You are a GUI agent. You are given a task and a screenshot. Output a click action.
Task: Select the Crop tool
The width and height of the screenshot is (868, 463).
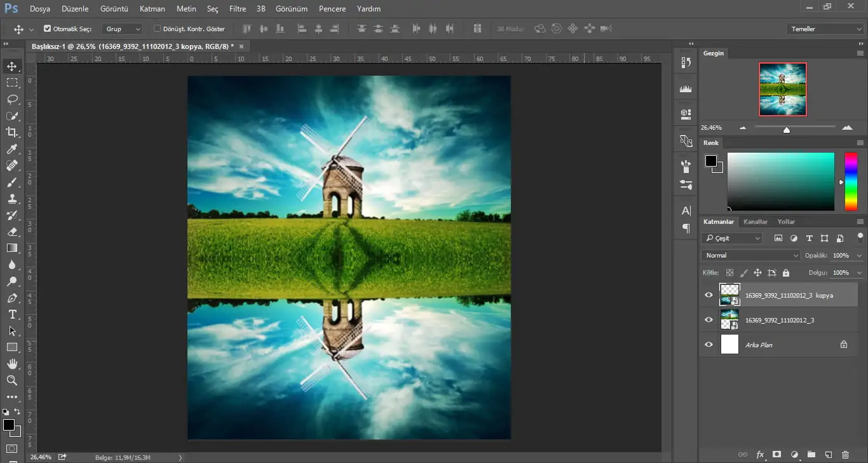coord(12,132)
